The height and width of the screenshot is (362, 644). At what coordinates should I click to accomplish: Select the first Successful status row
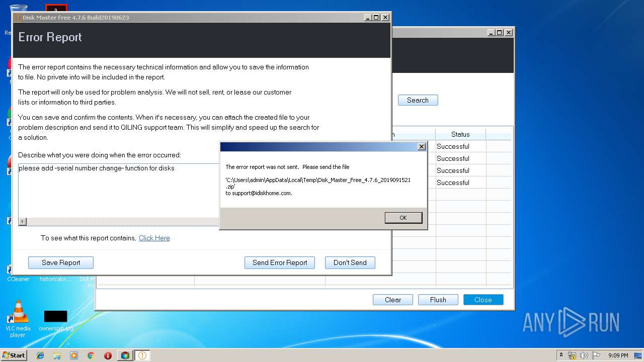[453, 146]
